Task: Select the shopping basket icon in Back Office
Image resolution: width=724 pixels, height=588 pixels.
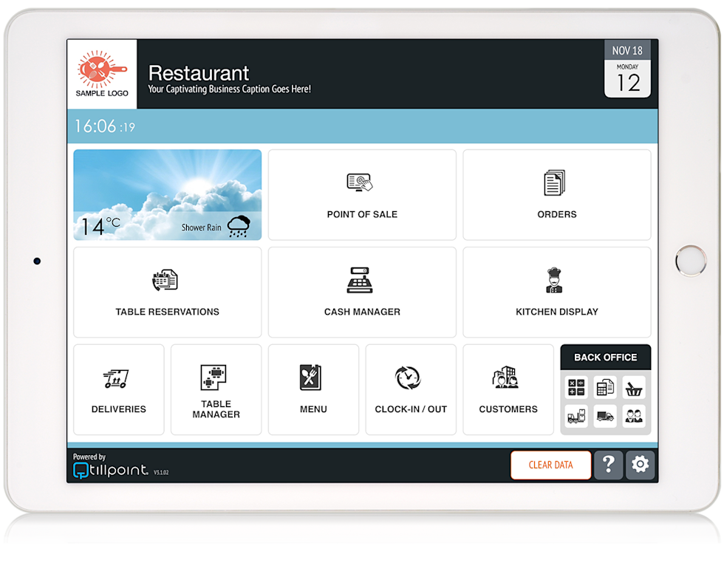Action: (634, 386)
